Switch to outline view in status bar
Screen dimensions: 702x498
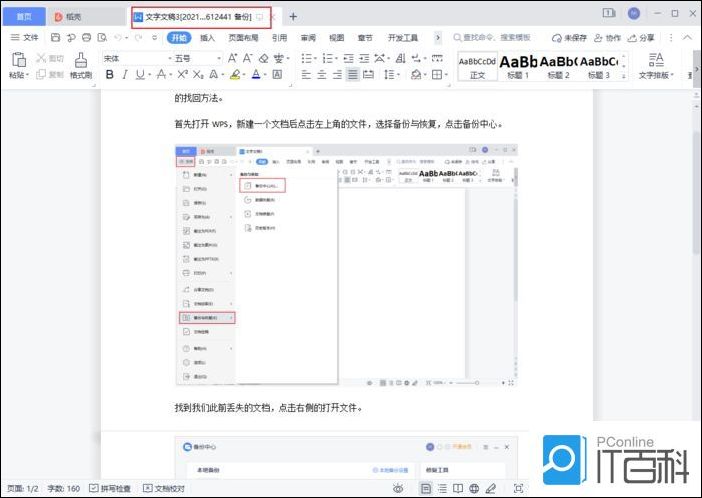click(x=442, y=489)
